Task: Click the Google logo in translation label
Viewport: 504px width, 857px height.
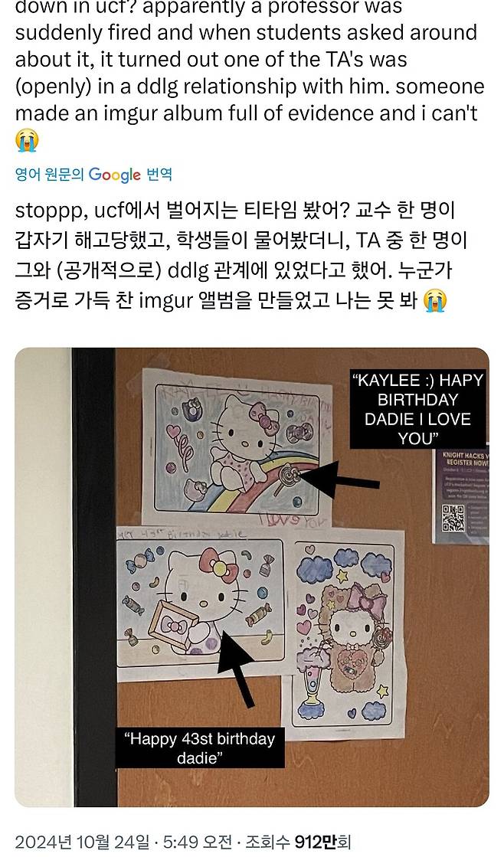Action: tap(115, 175)
